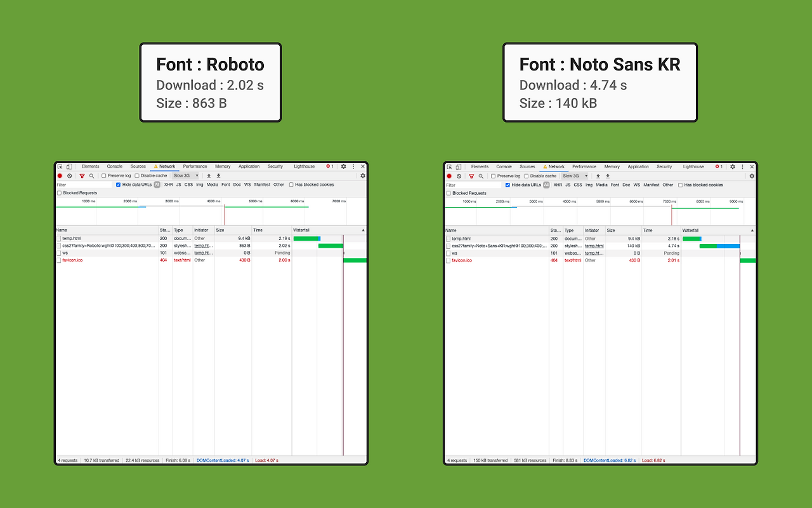
Task: Check Blocked Requests in Roboto DevTools
Action: [60, 193]
